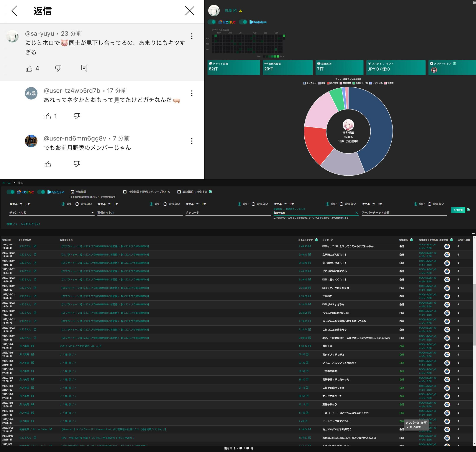Click the 月ノ美兎 legend color swatch

tap(328, 83)
